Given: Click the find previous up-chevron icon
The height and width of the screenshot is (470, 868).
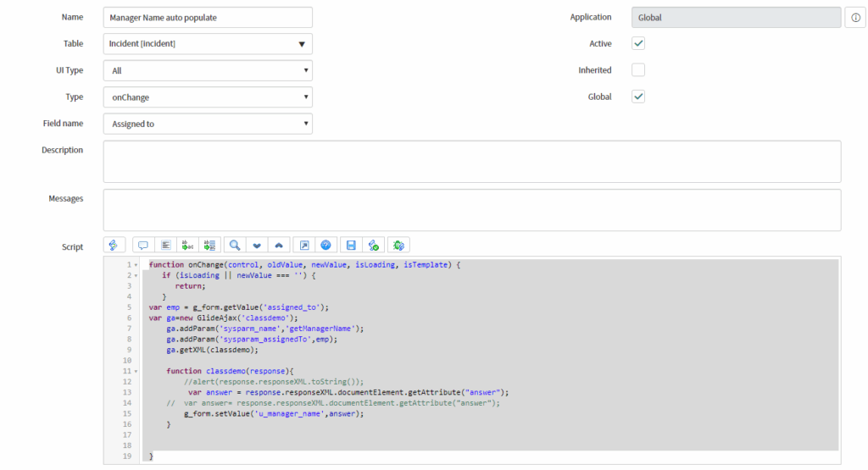Looking at the screenshot, I should pos(279,245).
